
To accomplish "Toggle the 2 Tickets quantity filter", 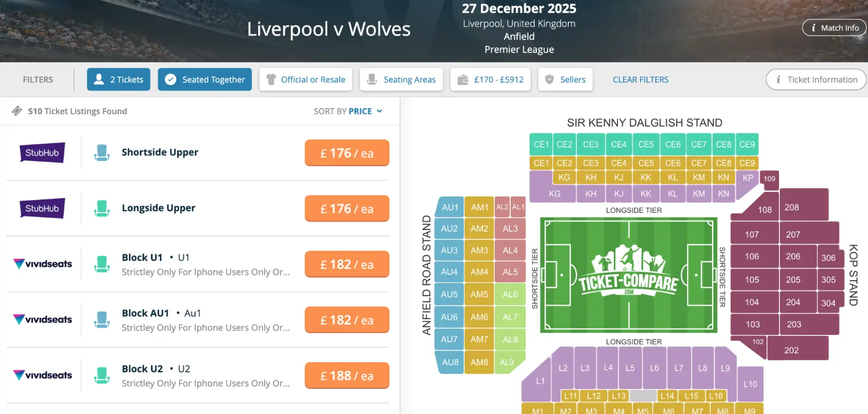I will [118, 79].
